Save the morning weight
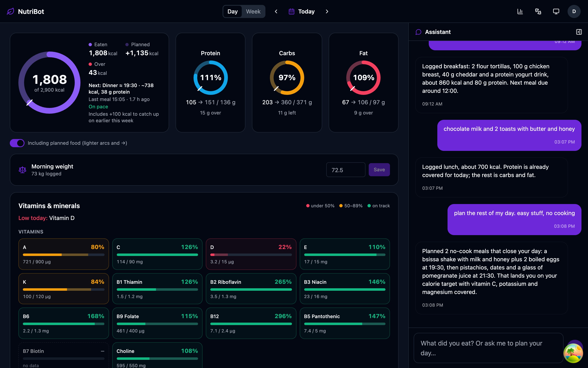This screenshot has width=588, height=368. [379, 170]
